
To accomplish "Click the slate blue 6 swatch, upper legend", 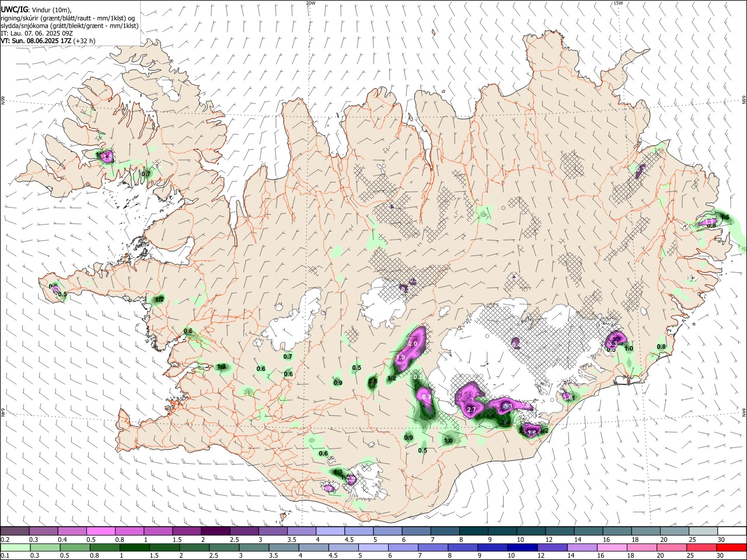I will [417, 531].
